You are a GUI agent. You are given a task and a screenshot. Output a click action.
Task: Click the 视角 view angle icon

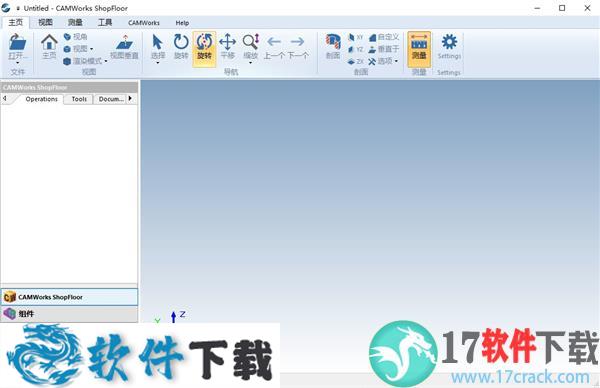tap(76, 37)
